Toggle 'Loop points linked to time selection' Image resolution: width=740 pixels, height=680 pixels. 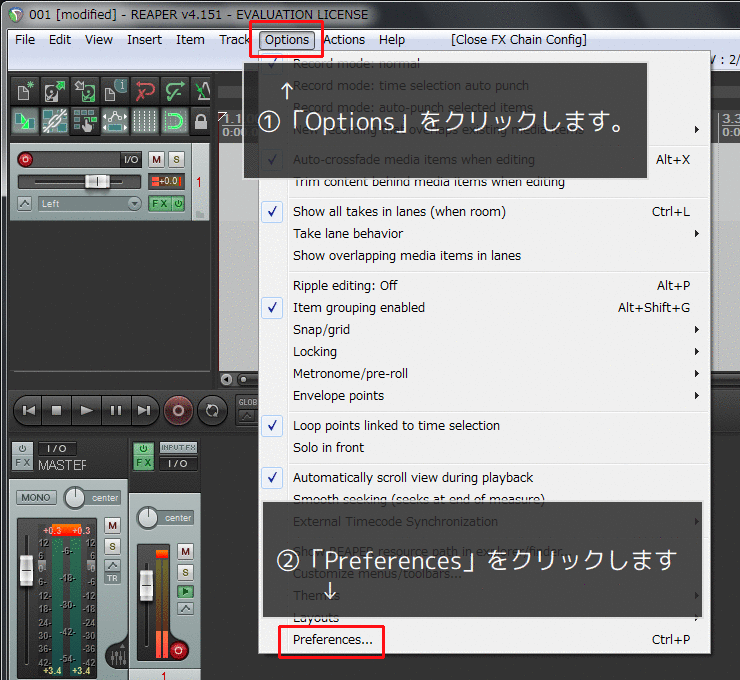pyautogui.click(x=395, y=426)
